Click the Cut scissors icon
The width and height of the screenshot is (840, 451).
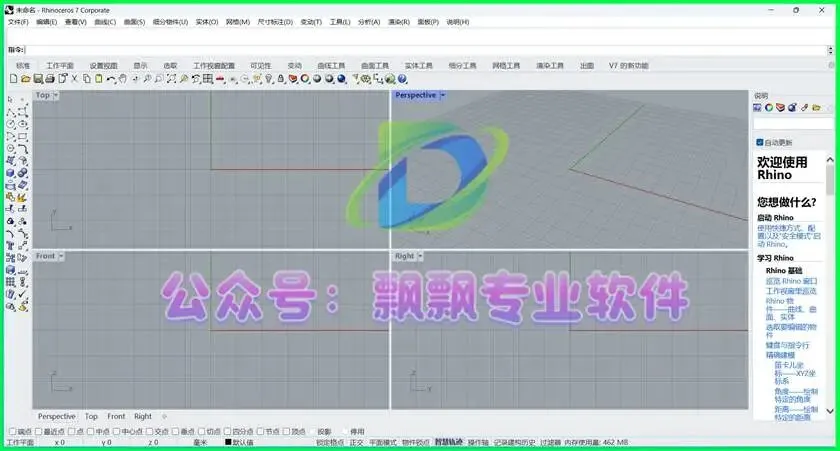74,79
